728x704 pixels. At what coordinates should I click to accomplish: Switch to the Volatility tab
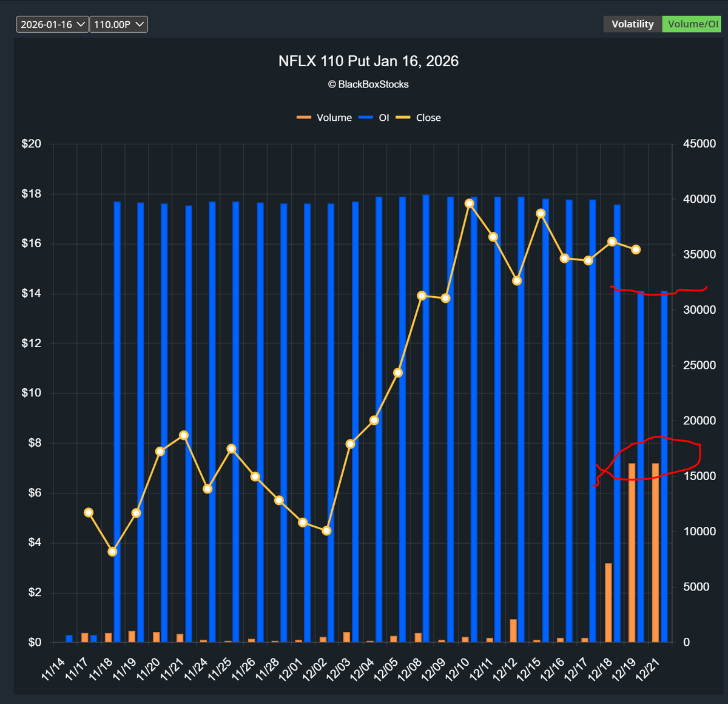point(632,24)
